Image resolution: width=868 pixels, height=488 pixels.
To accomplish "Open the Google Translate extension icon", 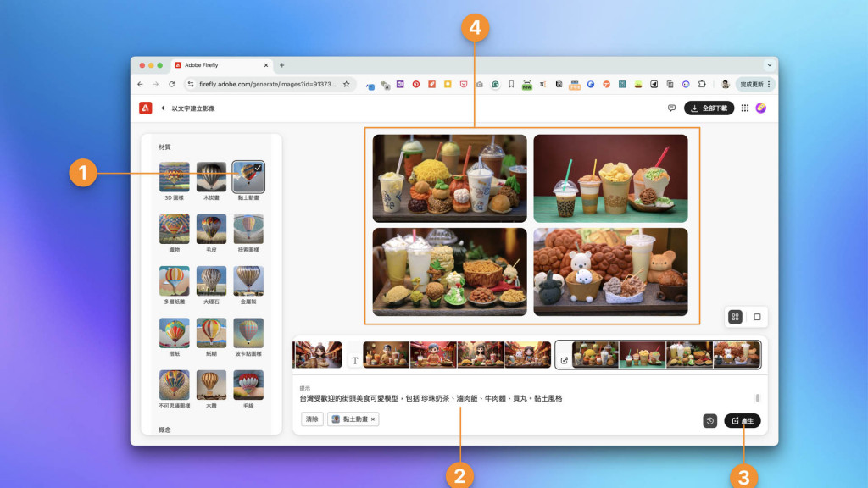I will pos(386,86).
